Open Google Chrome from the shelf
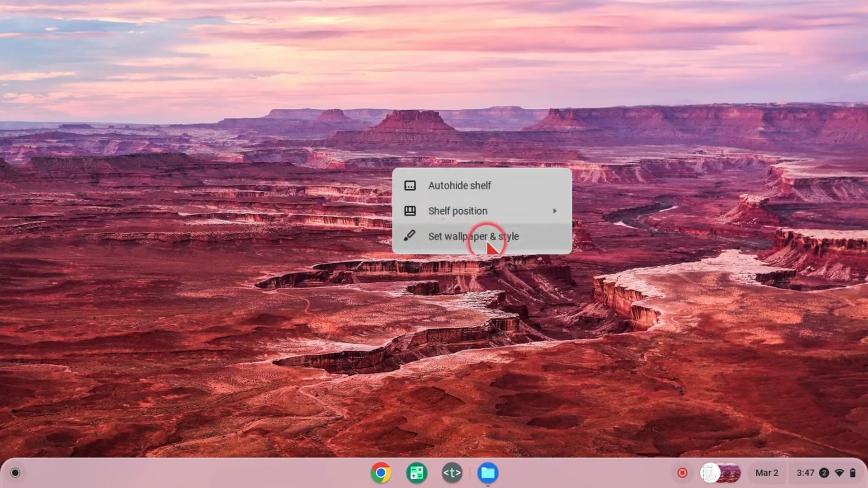This screenshot has height=488, width=868. click(x=380, y=473)
